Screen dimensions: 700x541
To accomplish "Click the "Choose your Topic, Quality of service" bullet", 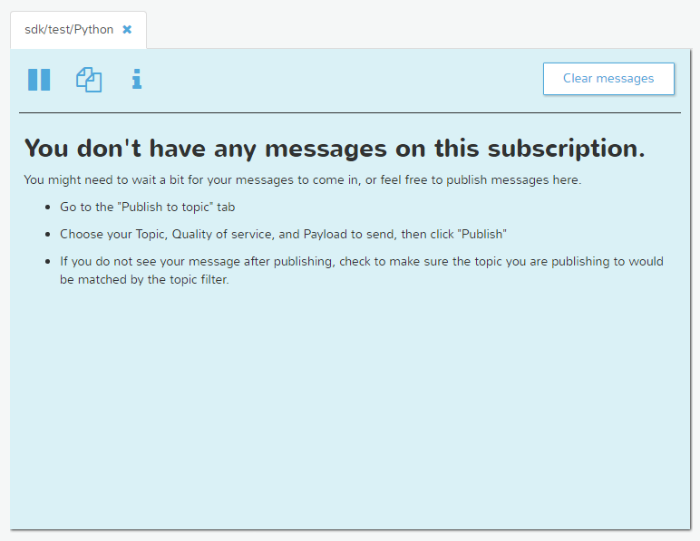I will pyautogui.click(x=283, y=234).
